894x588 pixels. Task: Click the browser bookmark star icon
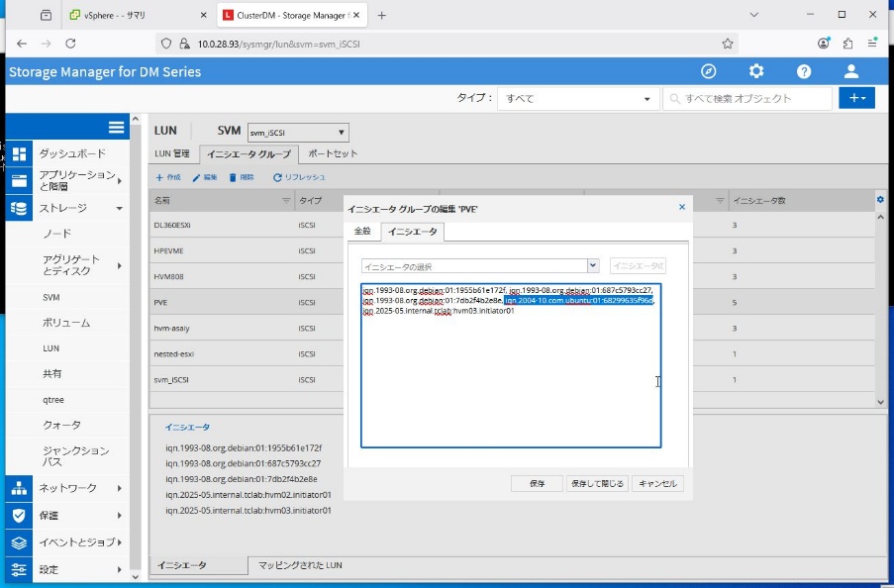pos(728,44)
